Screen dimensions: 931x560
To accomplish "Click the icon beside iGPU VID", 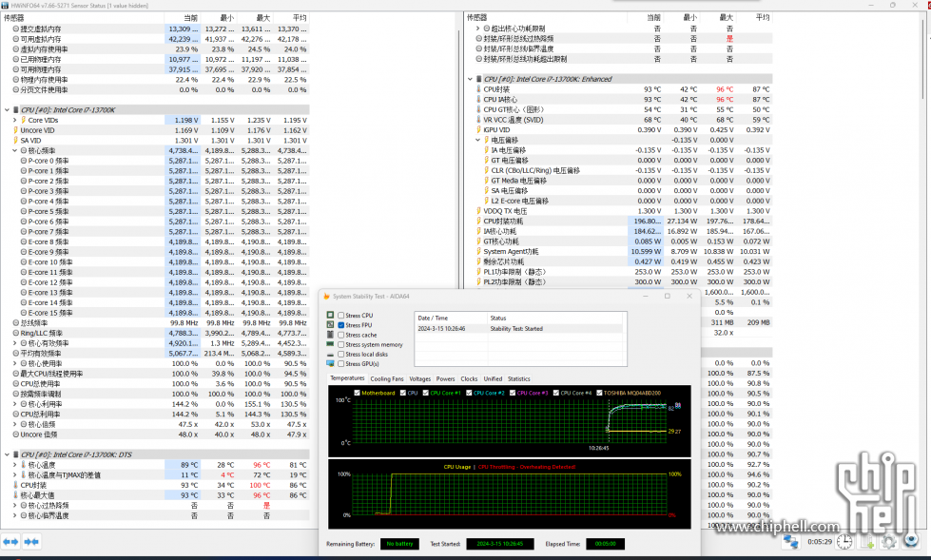I will click(x=478, y=129).
